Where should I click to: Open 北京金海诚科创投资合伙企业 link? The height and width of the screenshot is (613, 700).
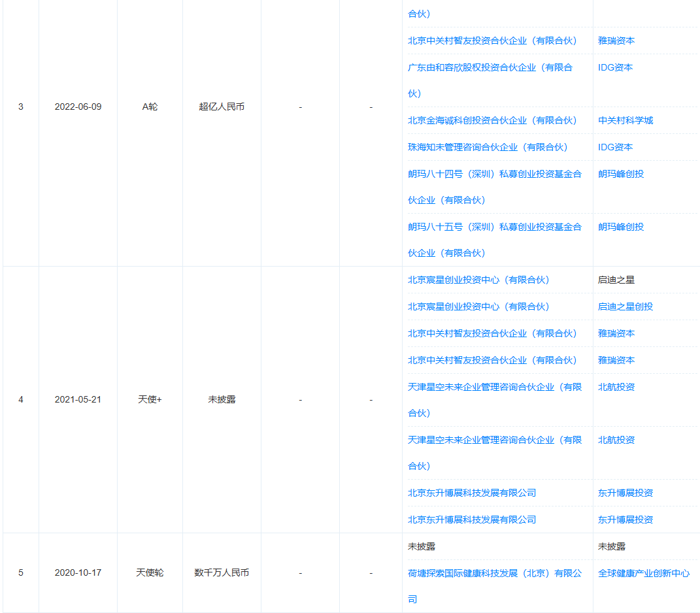point(492,120)
